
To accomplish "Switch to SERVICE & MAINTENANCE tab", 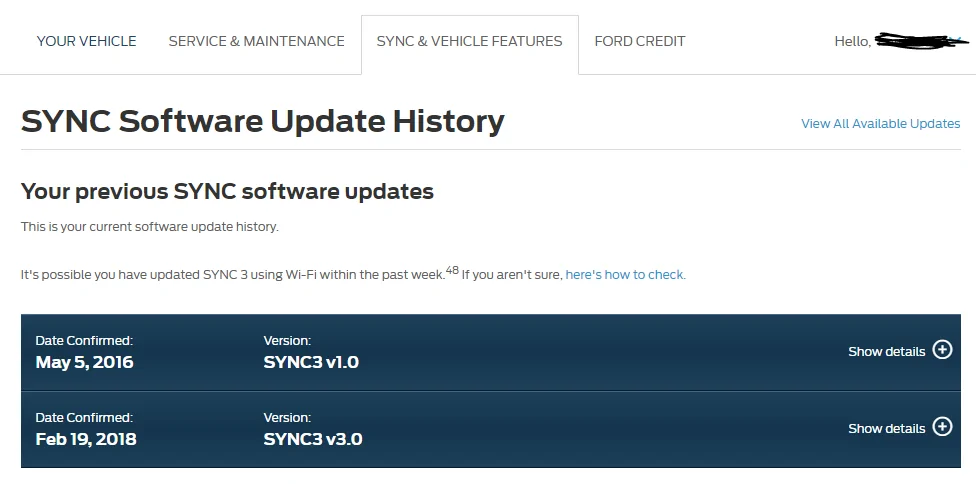I will pyautogui.click(x=256, y=41).
